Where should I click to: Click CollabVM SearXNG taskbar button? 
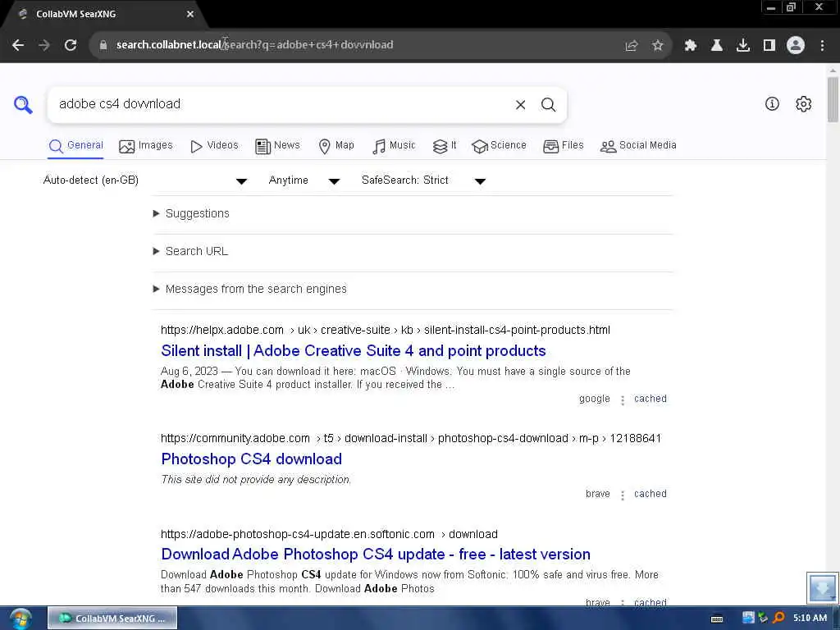pos(112,619)
